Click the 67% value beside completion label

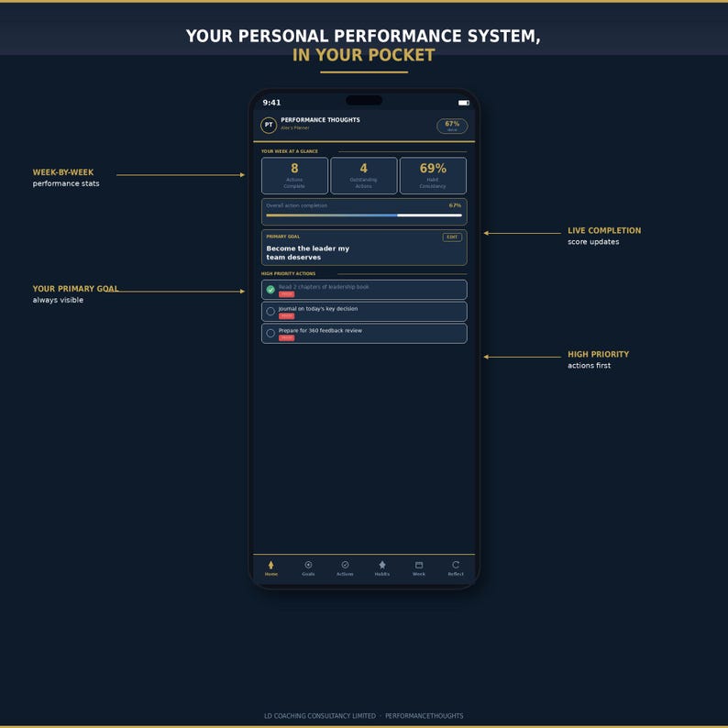pos(455,205)
